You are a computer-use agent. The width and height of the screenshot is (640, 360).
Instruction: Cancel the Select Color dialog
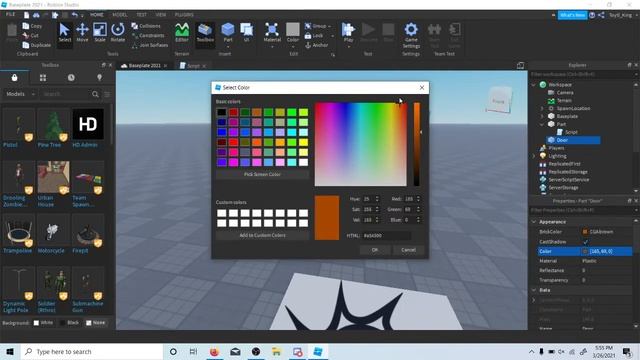pos(408,250)
